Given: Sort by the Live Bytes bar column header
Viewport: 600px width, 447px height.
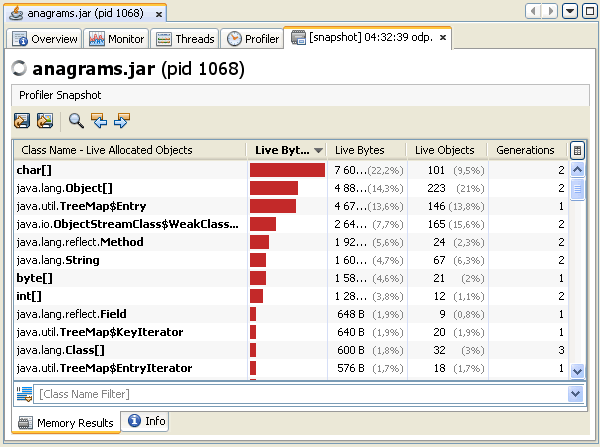Looking at the screenshot, I should pos(287,150).
